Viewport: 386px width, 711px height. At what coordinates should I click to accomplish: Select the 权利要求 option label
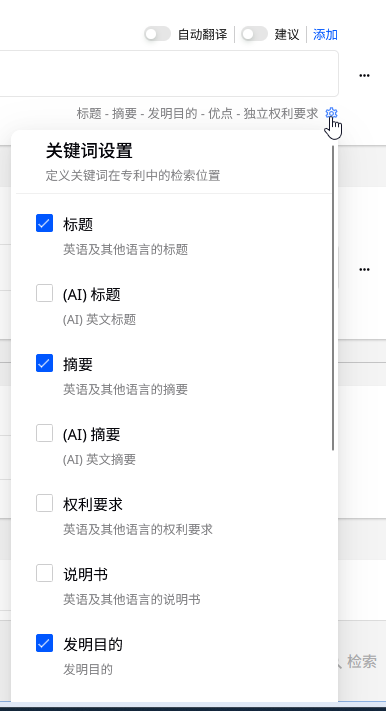tap(93, 504)
